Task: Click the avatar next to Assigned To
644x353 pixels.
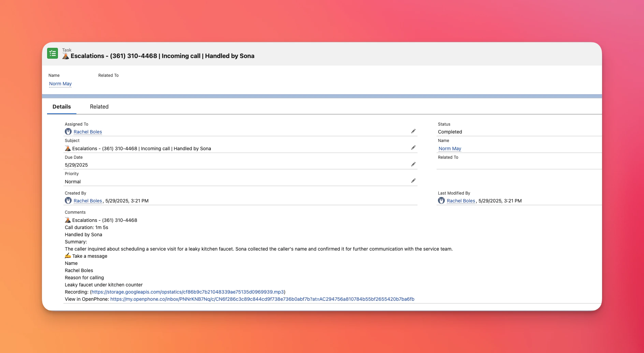Action: 68,131
